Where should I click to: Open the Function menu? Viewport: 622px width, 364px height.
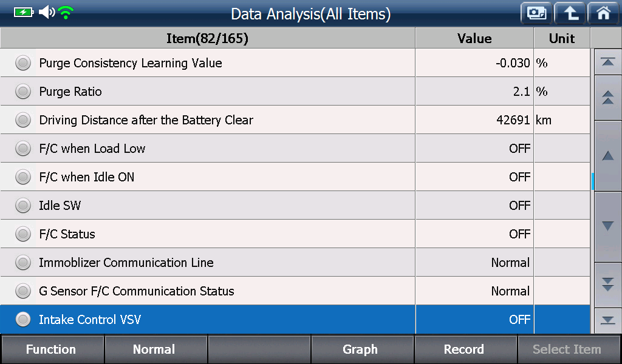(x=52, y=349)
